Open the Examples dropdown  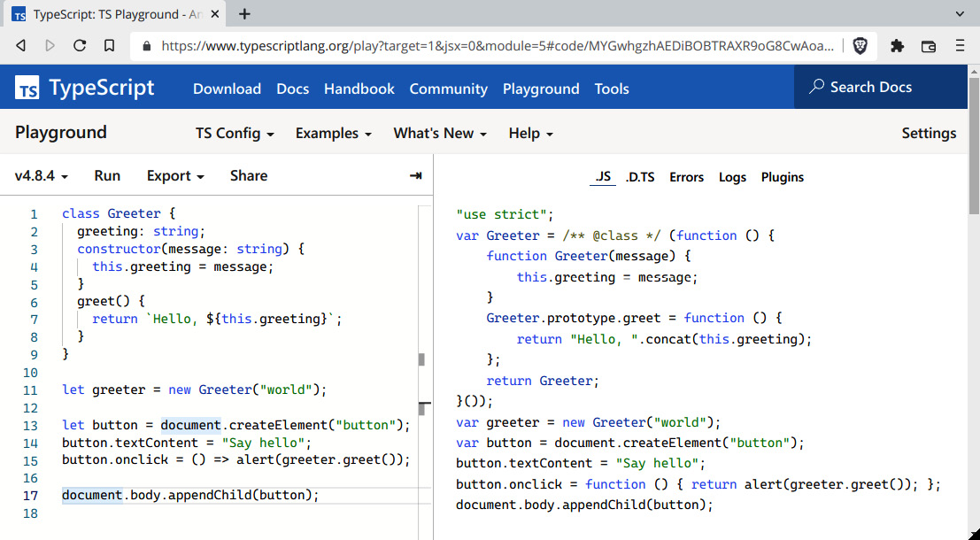point(333,133)
